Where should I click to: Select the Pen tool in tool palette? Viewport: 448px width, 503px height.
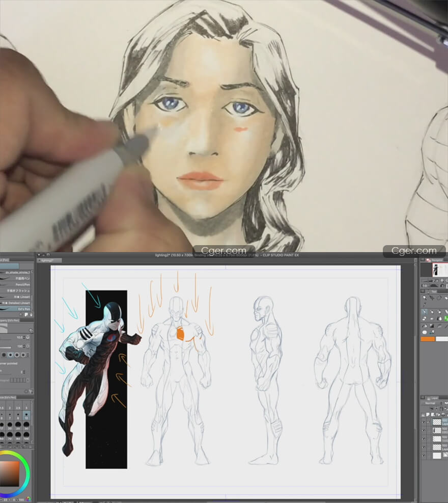[x=425, y=312]
